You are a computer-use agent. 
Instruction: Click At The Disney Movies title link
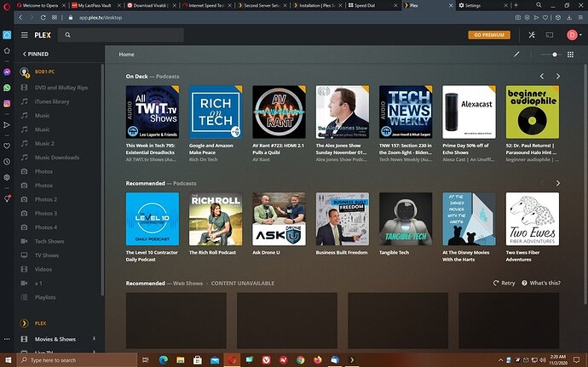(x=466, y=255)
